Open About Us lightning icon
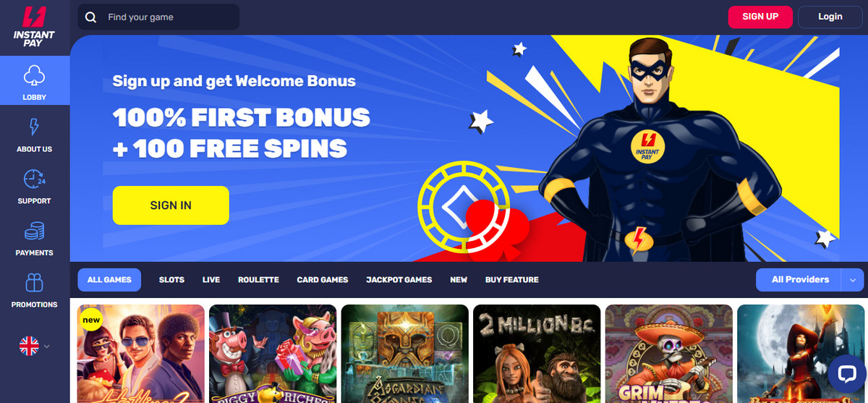The width and height of the screenshot is (868, 403). [x=34, y=127]
